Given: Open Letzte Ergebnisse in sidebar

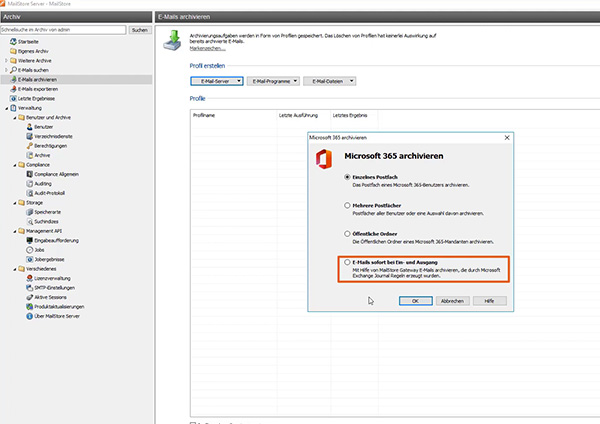Looking at the screenshot, I should pos(34,97).
